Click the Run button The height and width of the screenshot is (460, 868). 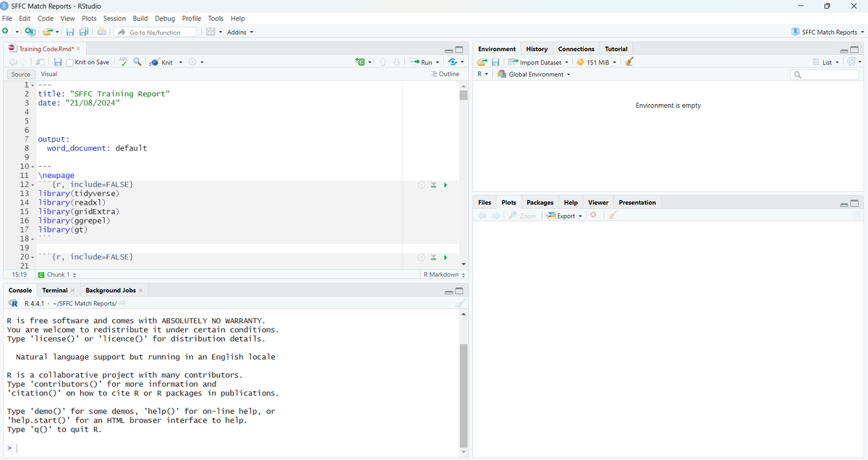(x=422, y=62)
